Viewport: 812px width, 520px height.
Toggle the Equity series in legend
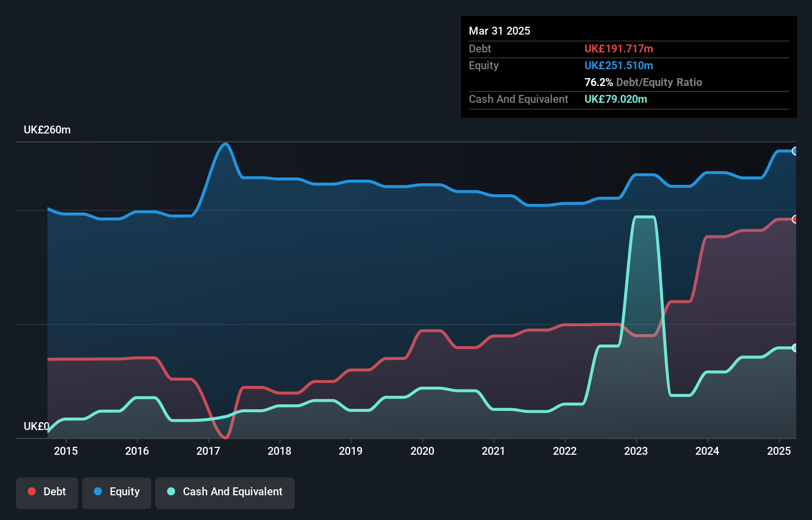(117, 493)
